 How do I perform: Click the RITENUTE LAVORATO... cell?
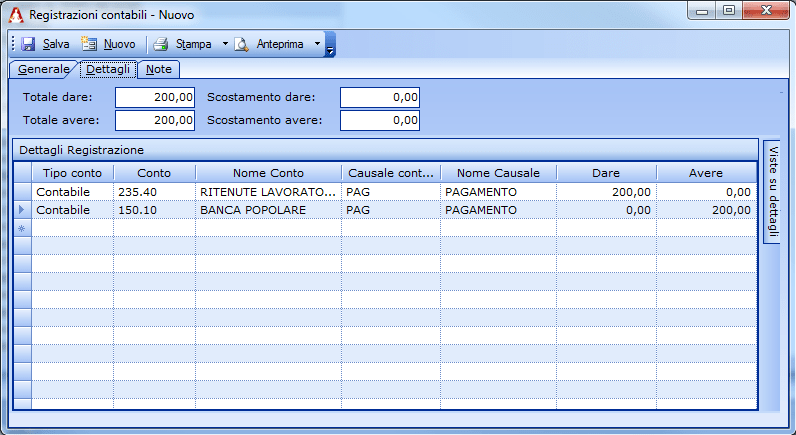coord(268,192)
